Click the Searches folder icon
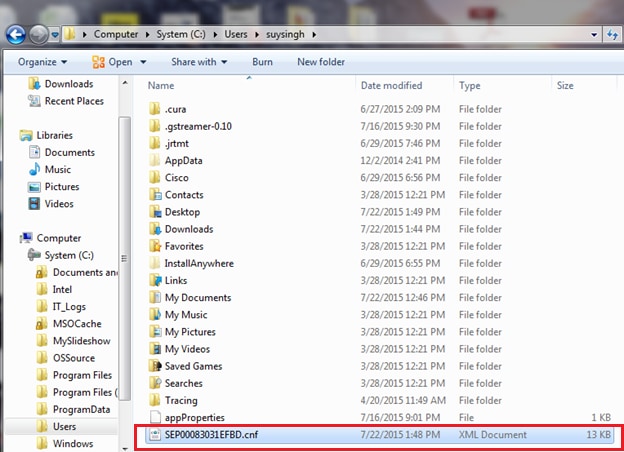 (155, 383)
